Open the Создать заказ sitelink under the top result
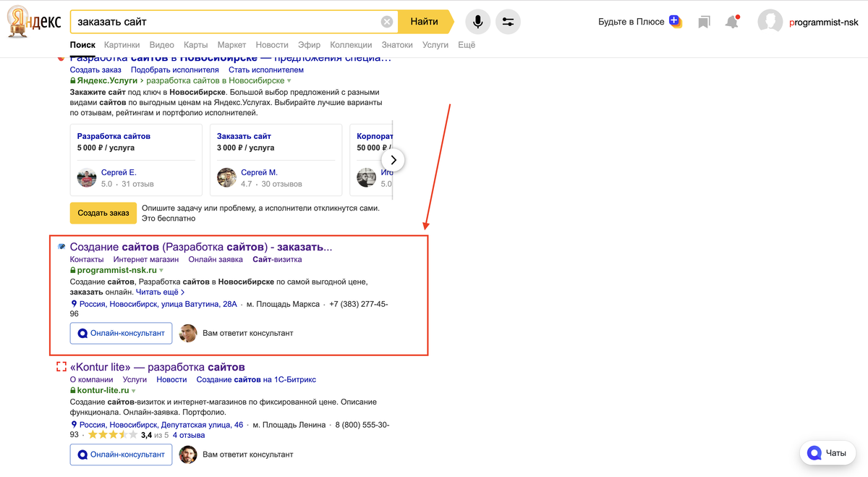Image resolution: width=868 pixels, height=477 pixels. (x=95, y=69)
